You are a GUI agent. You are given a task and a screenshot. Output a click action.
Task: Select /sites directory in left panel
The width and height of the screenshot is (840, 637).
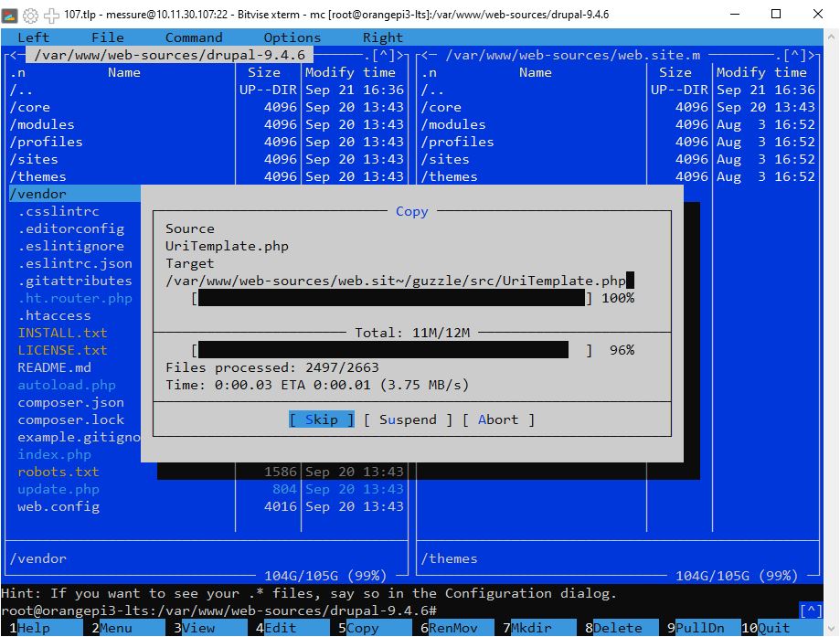click(x=122, y=159)
